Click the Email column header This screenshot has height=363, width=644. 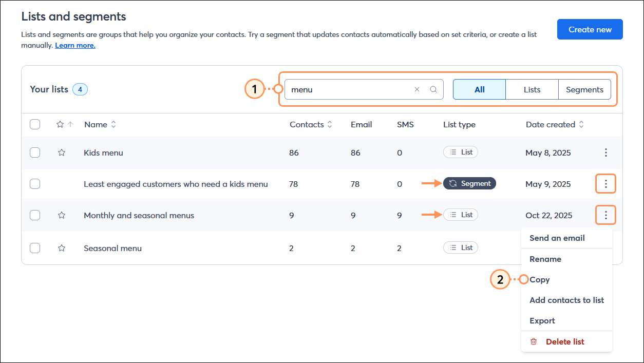click(362, 124)
